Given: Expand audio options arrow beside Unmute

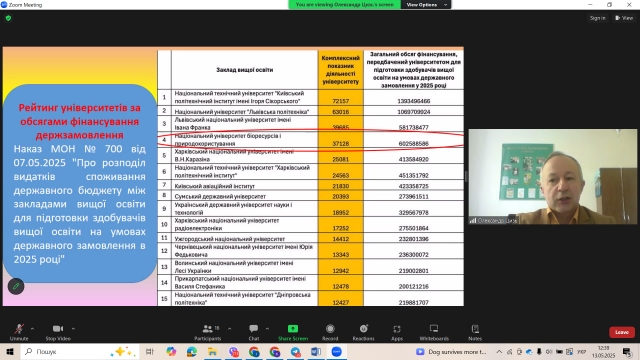Looking at the screenshot, I should [x=32, y=329].
